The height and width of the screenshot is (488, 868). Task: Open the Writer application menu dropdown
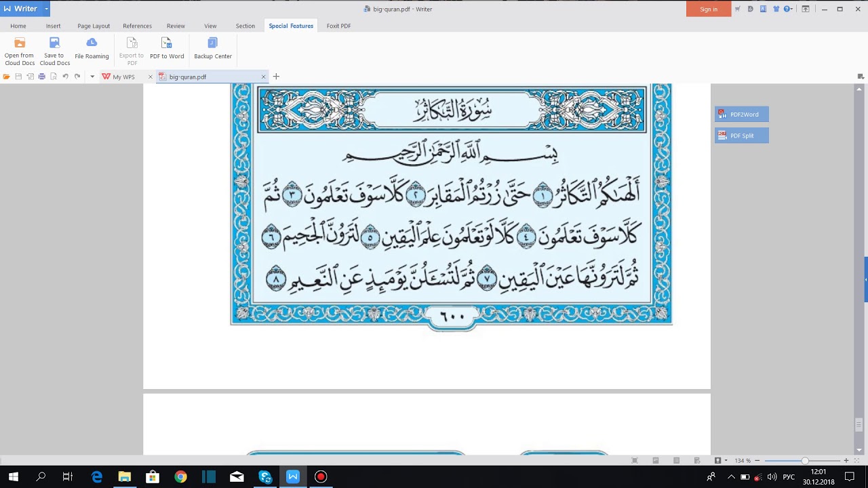tap(46, 9)
